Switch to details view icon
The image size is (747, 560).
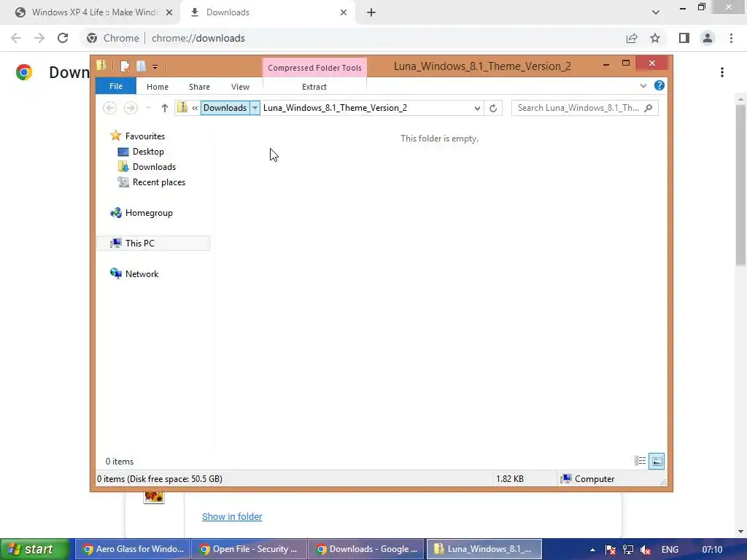pyautogui.click(x=640, y=461)
